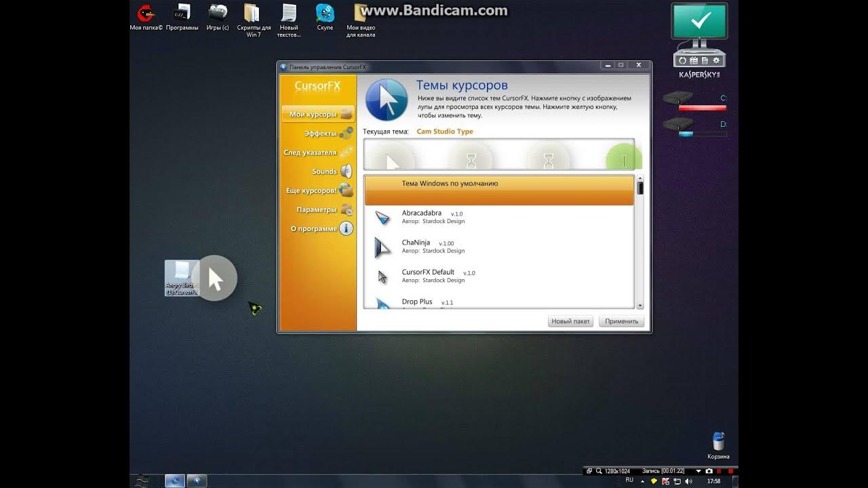This screenshot has width=868, height=488.
Task: Open О программе about page
Action: coord(321,228)
